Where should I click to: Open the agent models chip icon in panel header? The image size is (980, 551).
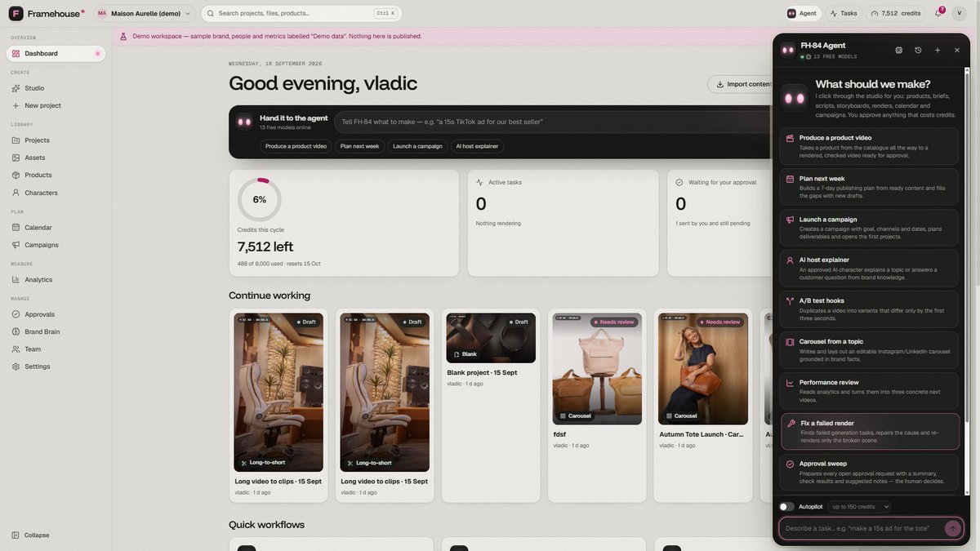[x=898, y=50]
